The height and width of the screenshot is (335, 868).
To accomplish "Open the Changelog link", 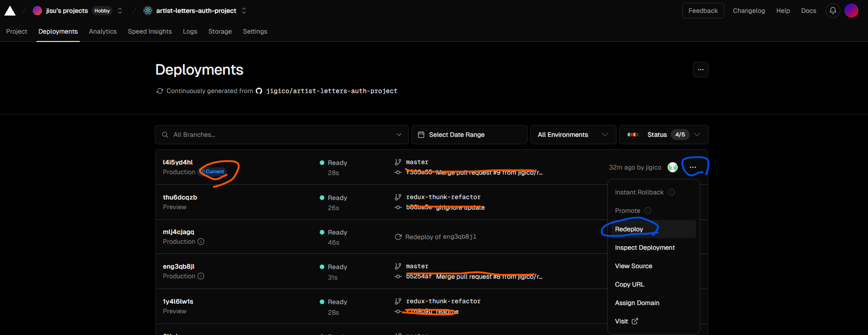I will click(749, 11).
